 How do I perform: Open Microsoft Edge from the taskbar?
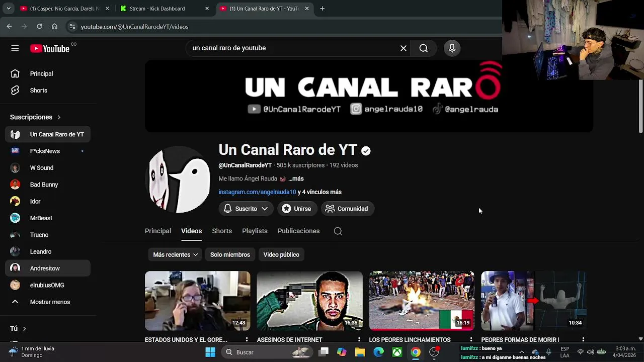click(378, 352)
